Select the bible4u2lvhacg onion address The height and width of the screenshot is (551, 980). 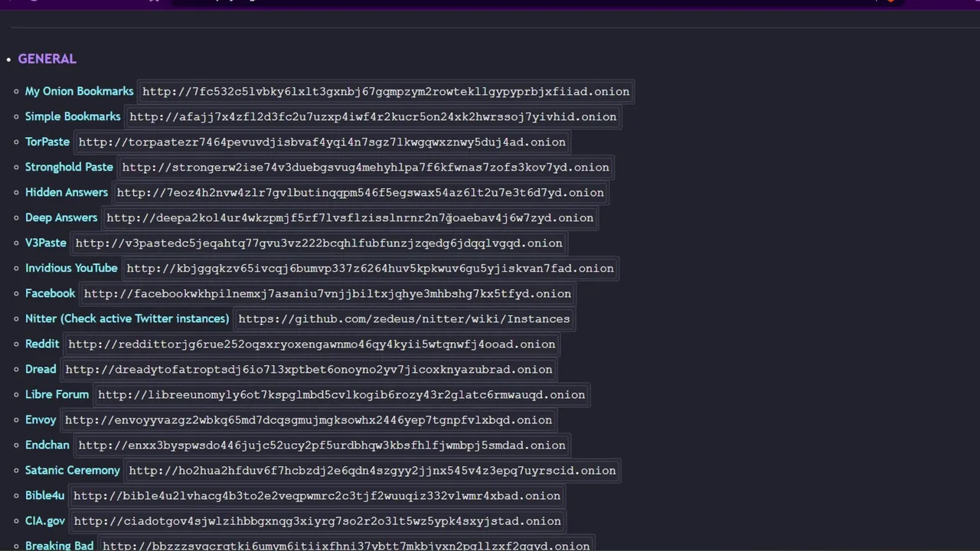coord(317,496)
